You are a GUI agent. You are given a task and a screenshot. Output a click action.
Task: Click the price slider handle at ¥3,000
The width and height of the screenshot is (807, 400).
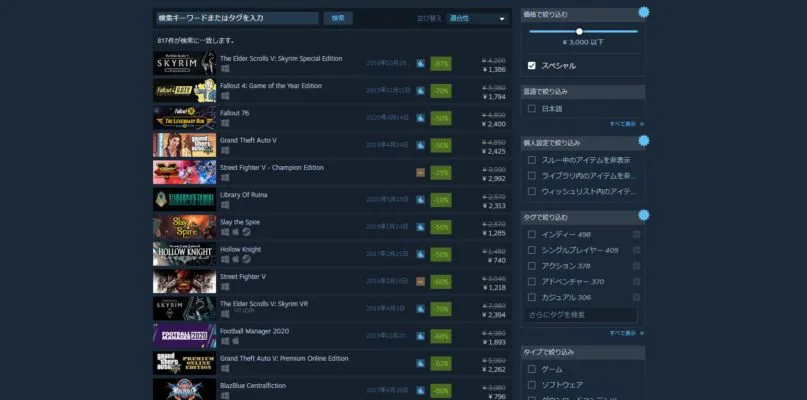(x=580, y=31)
